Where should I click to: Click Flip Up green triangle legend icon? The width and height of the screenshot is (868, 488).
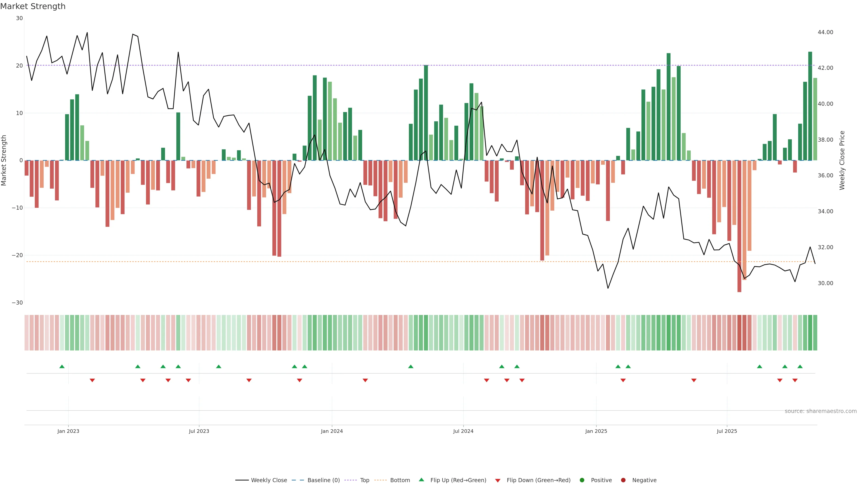tap(421, 480)
